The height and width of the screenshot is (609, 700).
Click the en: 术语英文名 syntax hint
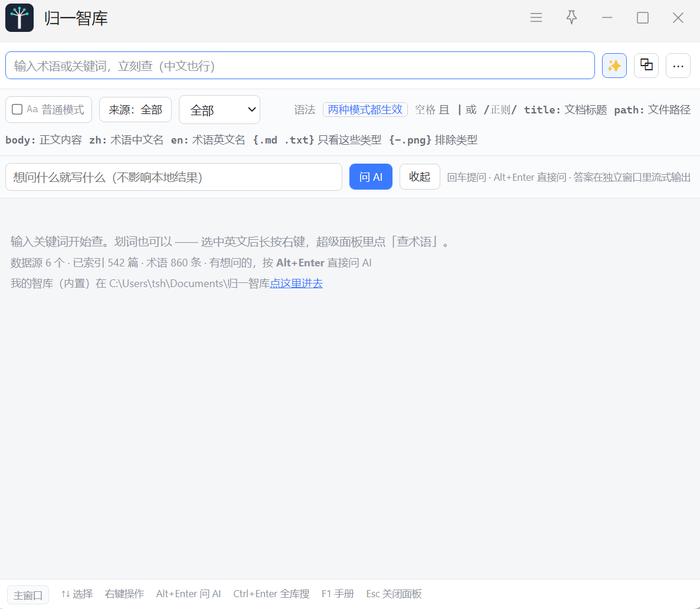[208, 140]
